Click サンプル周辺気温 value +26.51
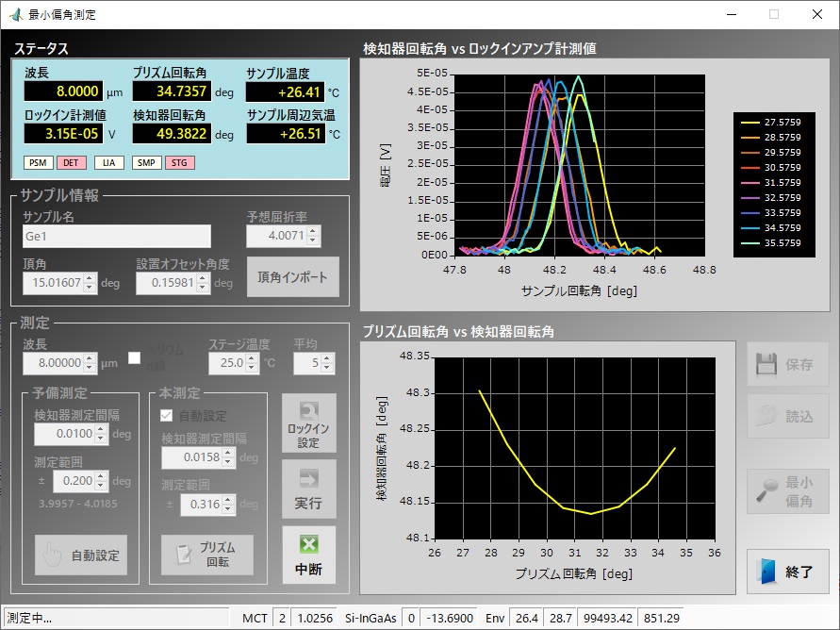This screenshot has height=630, width=840. point(286,134)
